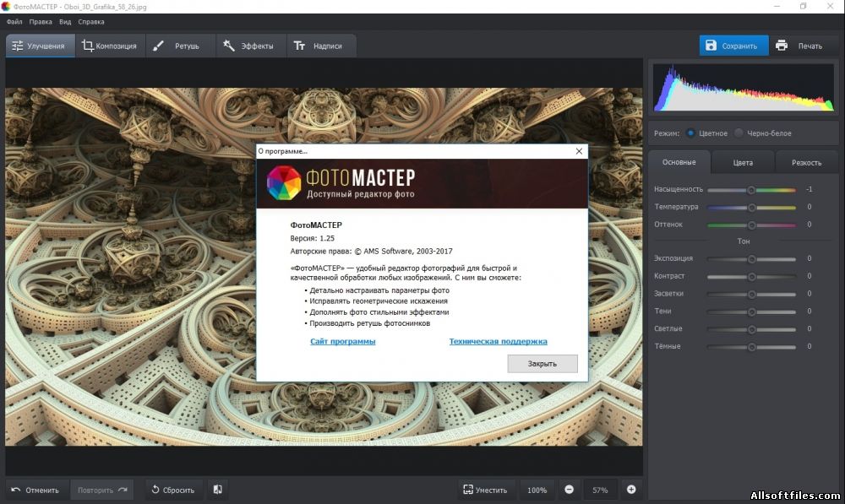Adjust the Тёмные slider handle
Image resolution: width=845 pixels, height=504 pixels.
pyautogui.click(x=752, y=347)
